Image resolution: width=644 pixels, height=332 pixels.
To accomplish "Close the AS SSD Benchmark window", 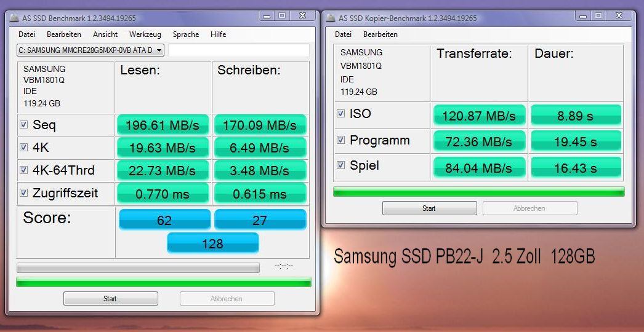I will (x=303, y=16).
